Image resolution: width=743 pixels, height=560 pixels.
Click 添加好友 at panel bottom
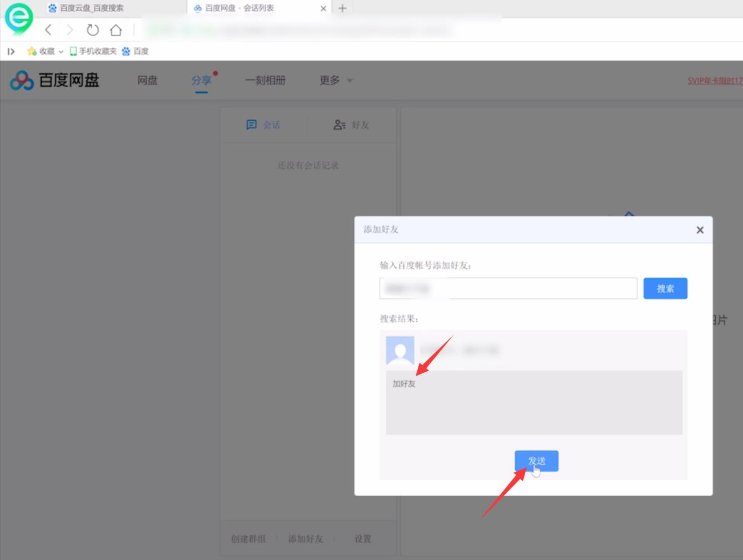click(x=306, y=539)
